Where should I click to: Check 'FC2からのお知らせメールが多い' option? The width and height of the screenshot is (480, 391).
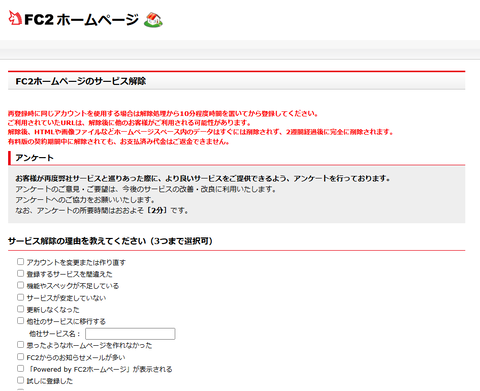pos(21,357)
